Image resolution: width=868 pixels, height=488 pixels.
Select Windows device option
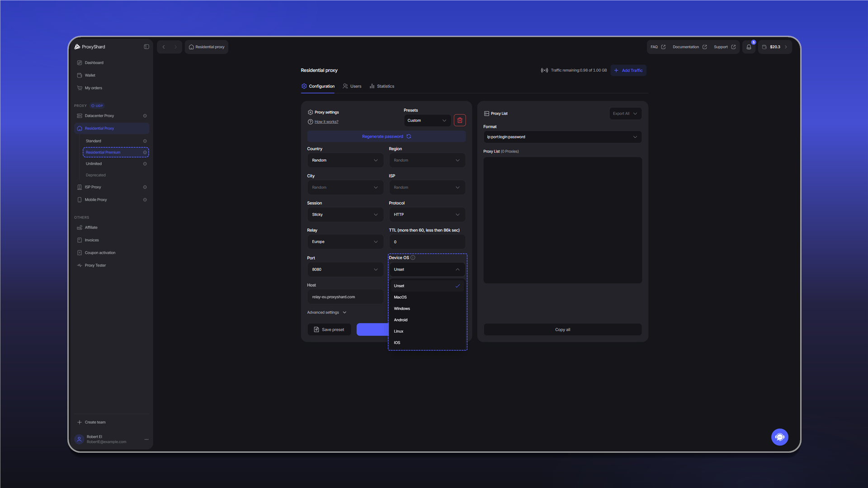427,309
